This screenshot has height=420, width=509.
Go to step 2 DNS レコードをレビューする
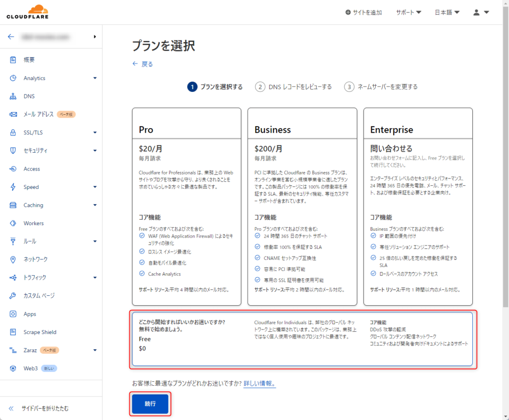(x=293, y=86)
